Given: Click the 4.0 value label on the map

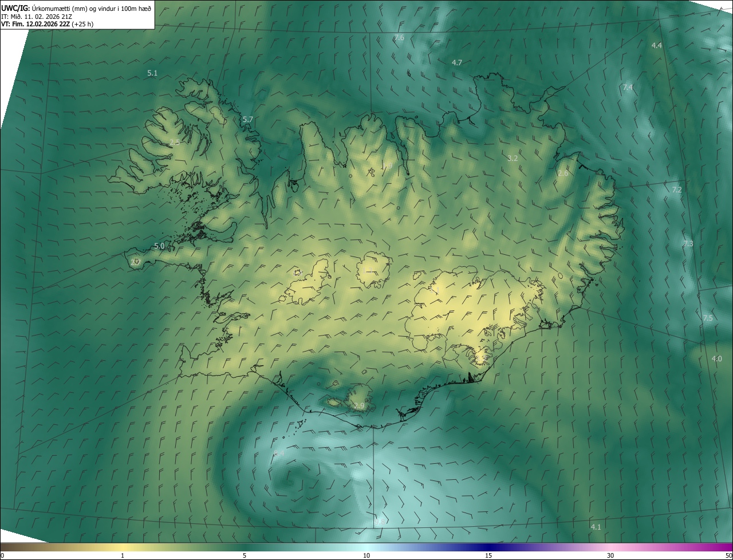Looking at the screenshot, I should (717, 358).
